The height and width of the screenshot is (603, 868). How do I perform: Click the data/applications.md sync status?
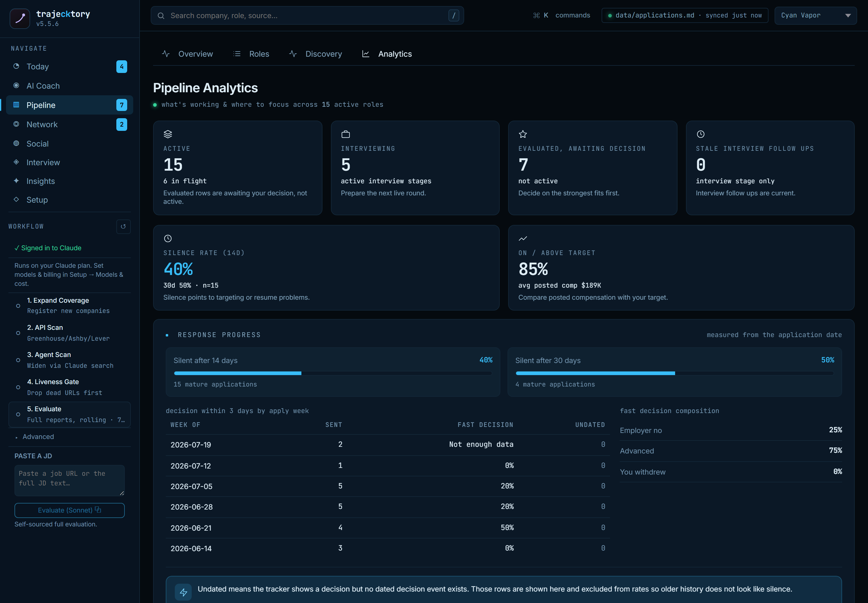(685, 15)
